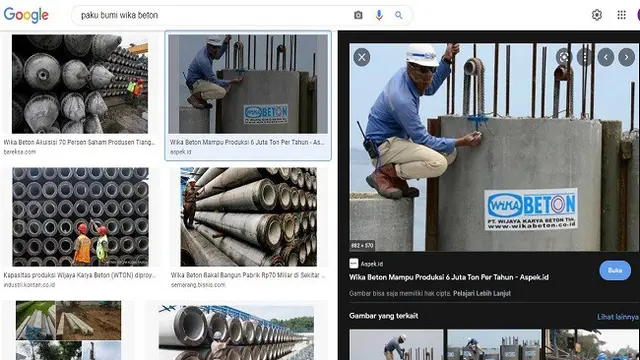Image resolution: width=640 pixels, height=360 pixels.
Task: Select collage thumbnail of concrete piles
Action: click(69, 331)
